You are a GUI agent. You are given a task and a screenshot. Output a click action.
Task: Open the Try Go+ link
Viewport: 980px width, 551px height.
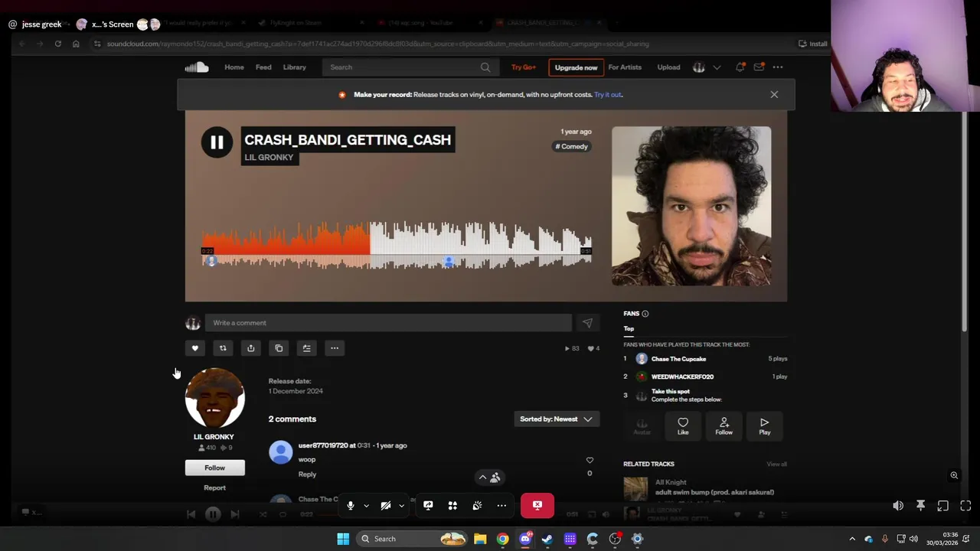tap(524, 67)
